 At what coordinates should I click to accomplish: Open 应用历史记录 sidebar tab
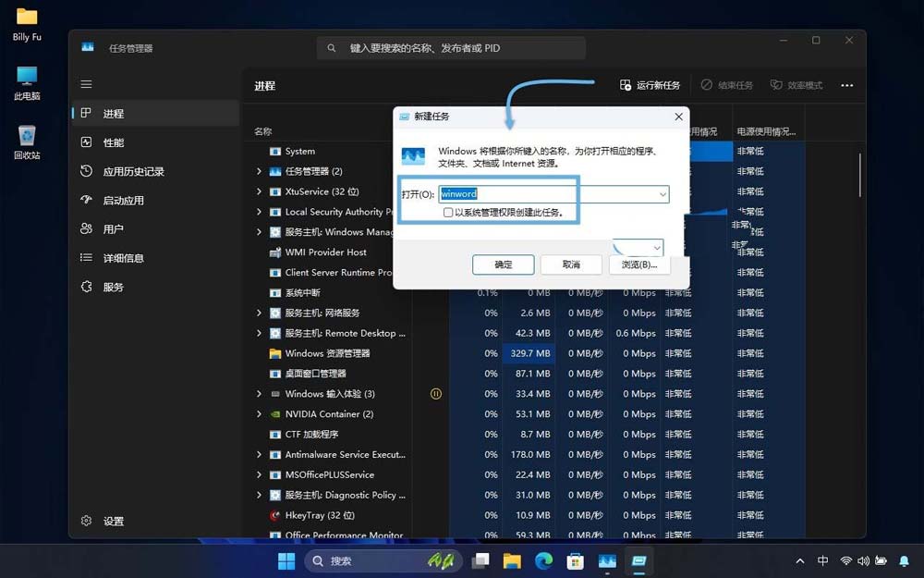(x=156, y=171)
